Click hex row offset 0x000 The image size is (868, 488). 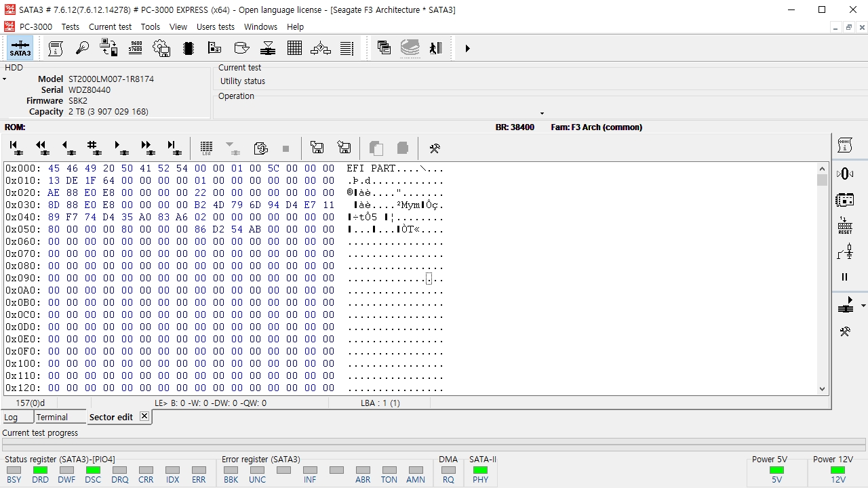pos(23,168)
